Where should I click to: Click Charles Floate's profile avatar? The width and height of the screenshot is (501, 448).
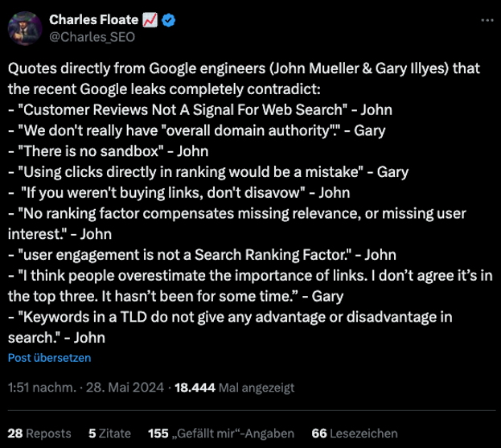(x=25, y=28)
